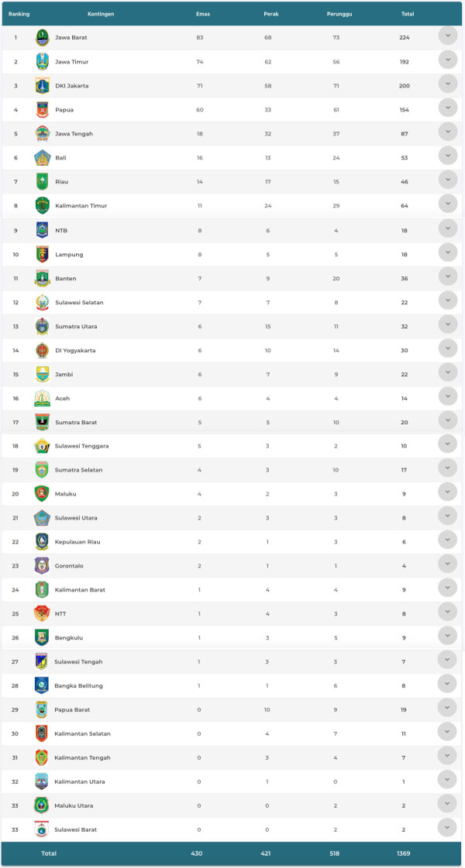Click the DKI Jakarta emblem icon
The height and width of the screenshot is (868, 465).
click(43, 86)
